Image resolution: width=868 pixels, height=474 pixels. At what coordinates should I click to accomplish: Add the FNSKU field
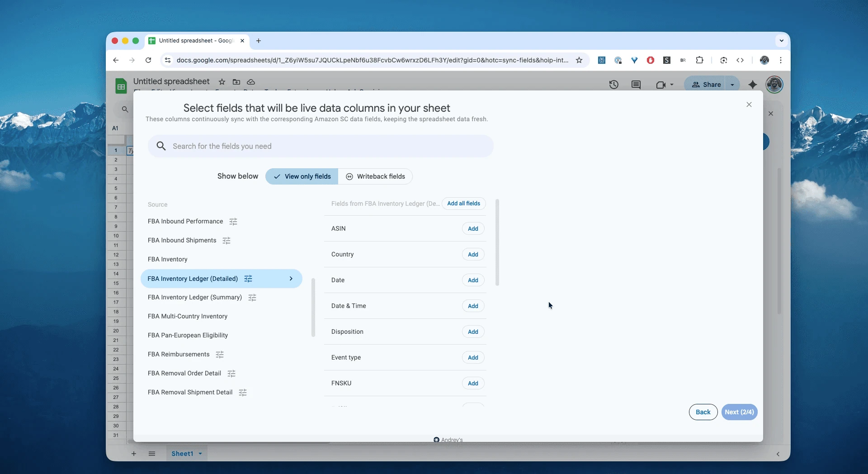click(x=473, y=384)
